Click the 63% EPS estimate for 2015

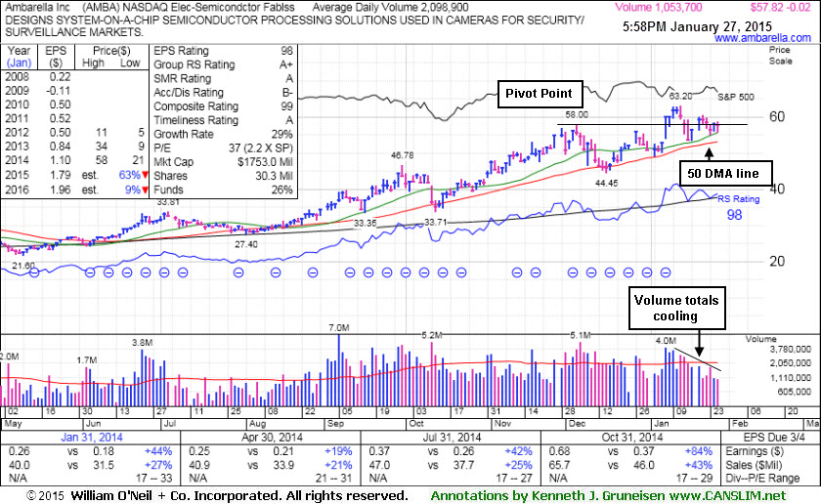click(130, 175)
